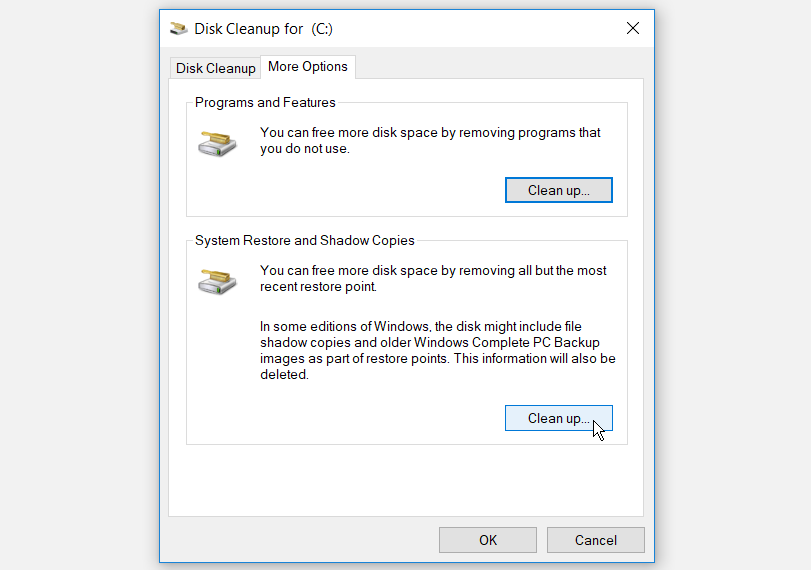Select the More Options tab
The image size is (811, 570).
[308, 67]
